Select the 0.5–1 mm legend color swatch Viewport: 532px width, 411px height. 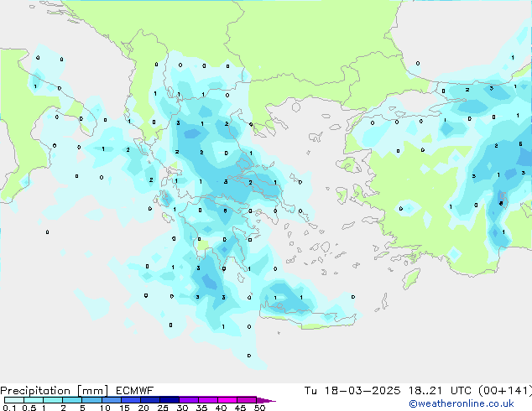[34, 400]
